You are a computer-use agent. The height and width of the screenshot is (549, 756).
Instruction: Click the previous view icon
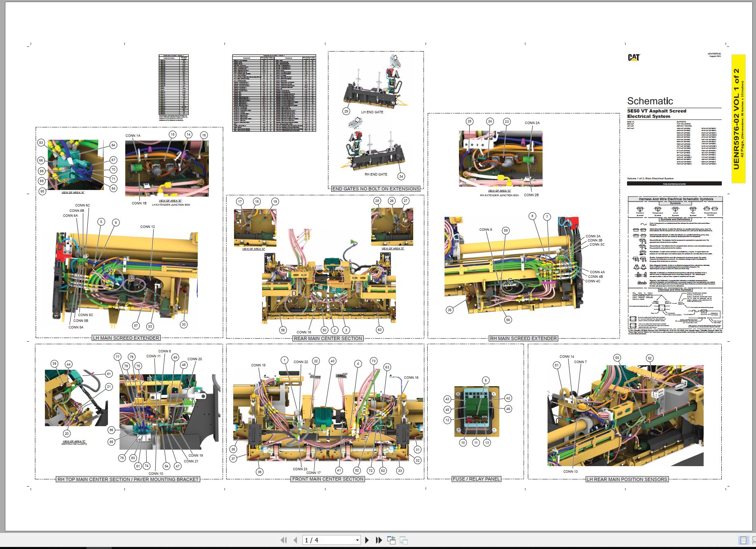click(391, 540)
